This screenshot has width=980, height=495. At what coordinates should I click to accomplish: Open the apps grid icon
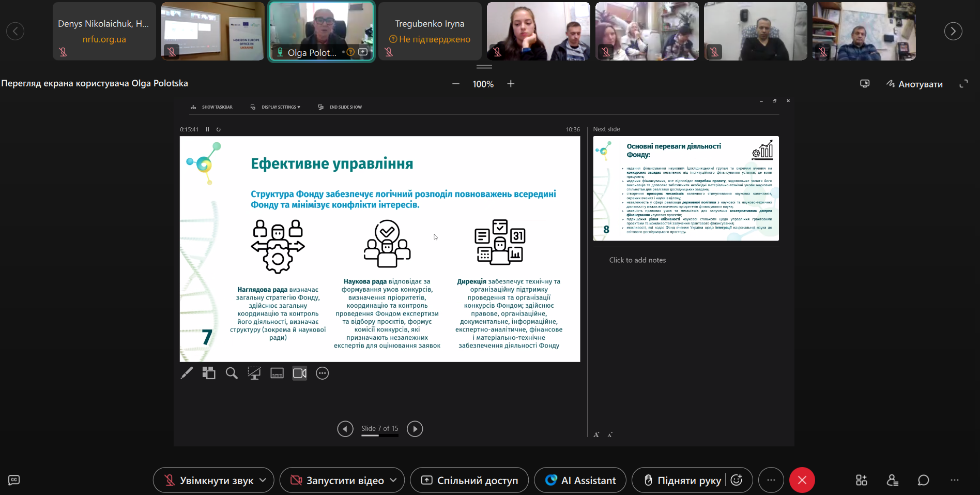coord(861,480)
